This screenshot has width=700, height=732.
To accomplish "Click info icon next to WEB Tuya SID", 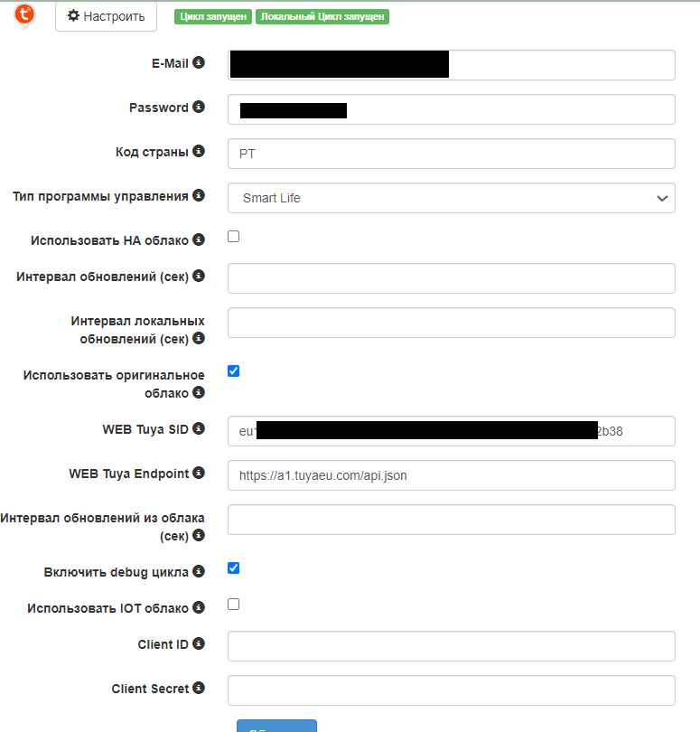I will click(x=199, y=428).
